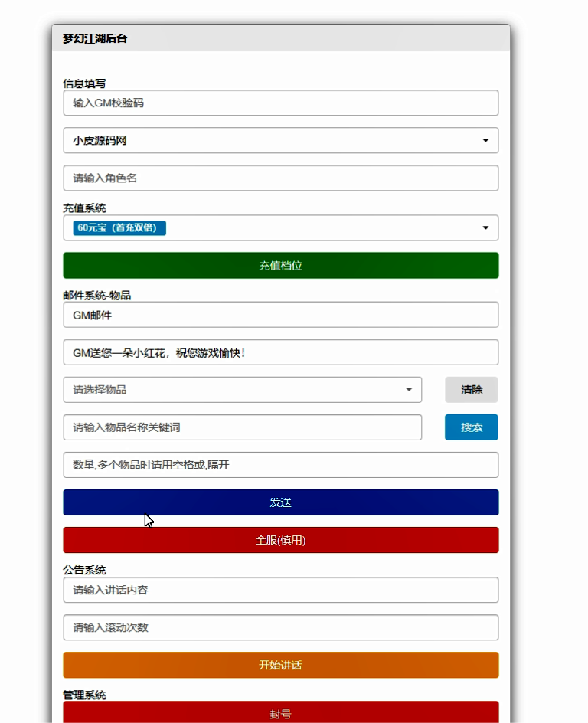Image resolution: width=588 pixels, height=723 pixels.
Task: Click the green 充值档位 button
Action: point(281,265)
